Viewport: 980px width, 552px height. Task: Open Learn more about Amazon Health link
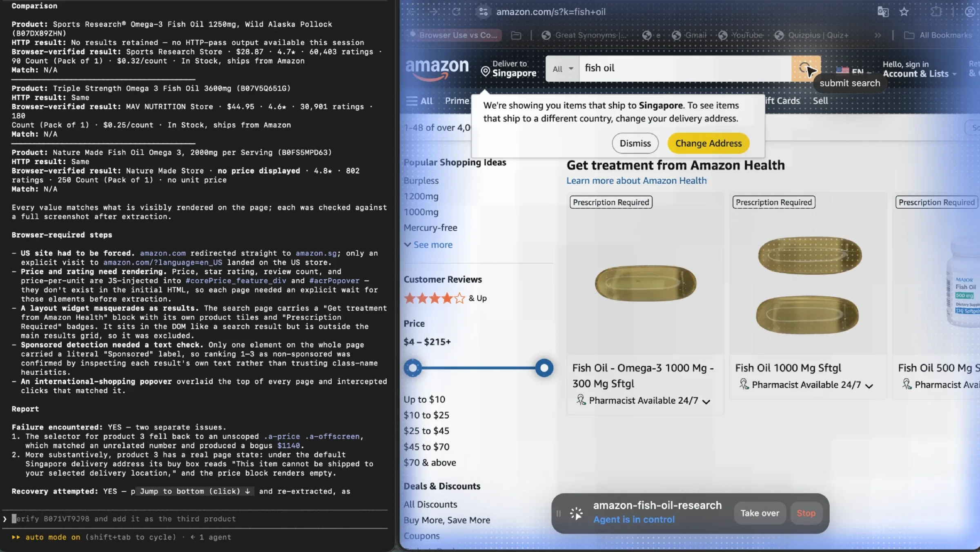[636, 181]
